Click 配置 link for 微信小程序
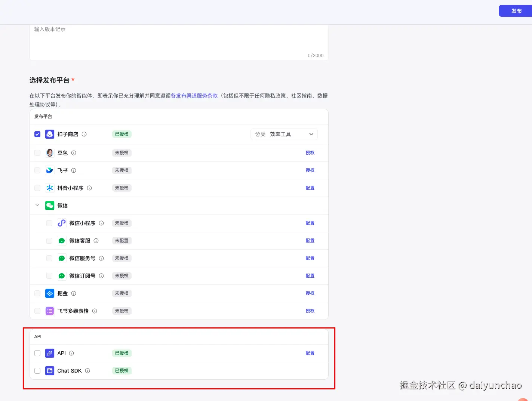This screenshot has height=401, width=532. point(310,223)
